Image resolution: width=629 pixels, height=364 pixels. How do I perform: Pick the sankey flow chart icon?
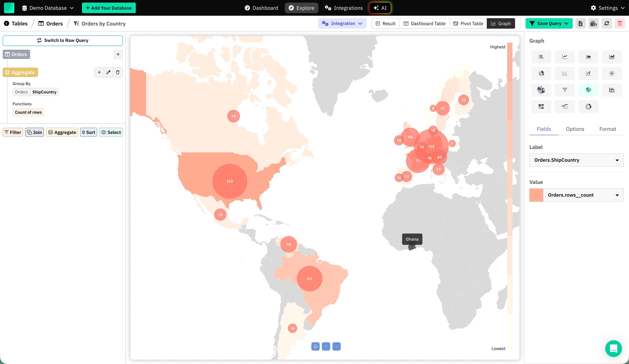click(565, 107)
